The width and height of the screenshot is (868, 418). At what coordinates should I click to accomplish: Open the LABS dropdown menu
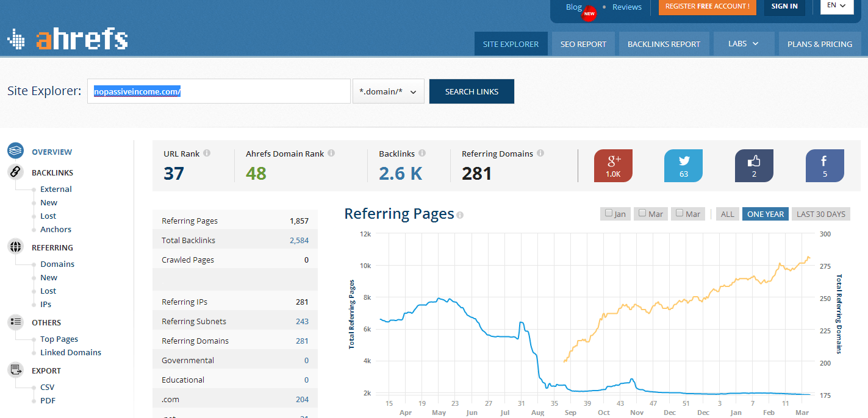(744, 43)
